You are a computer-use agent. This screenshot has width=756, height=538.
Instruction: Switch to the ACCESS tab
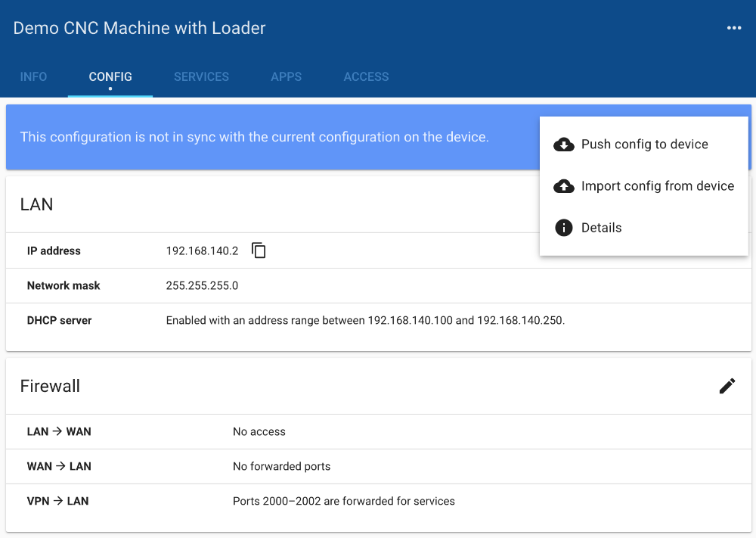pos(366,76)
